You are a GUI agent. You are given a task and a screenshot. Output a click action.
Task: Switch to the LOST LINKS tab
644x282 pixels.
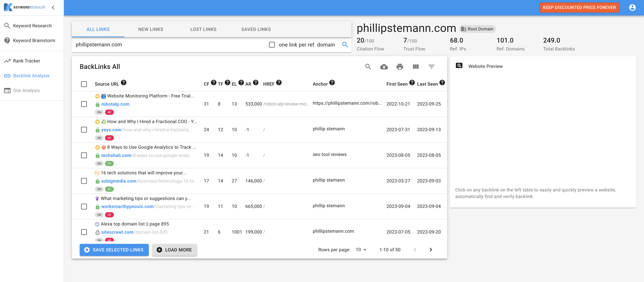coord(203,29)
